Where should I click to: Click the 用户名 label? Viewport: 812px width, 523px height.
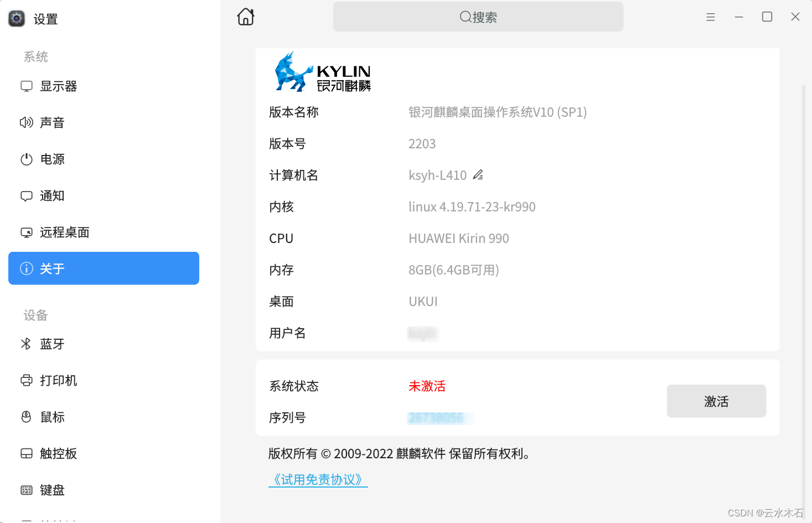point(287,333)
